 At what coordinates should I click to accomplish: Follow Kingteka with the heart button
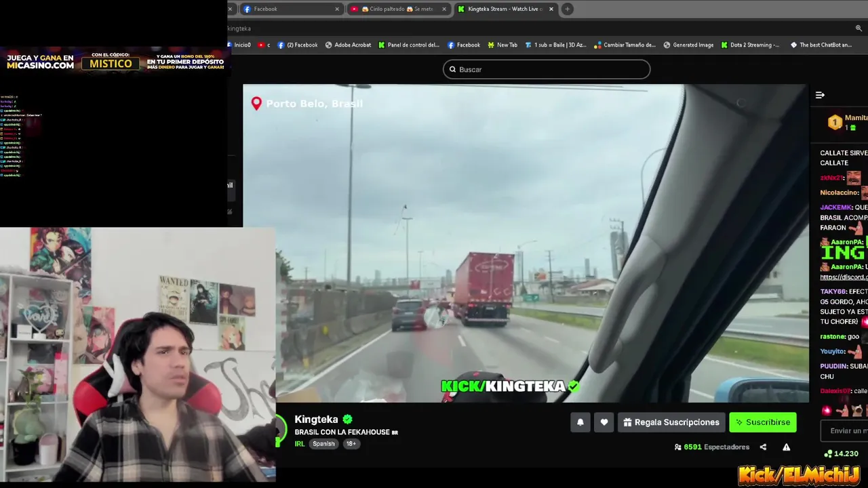point(604,422)
